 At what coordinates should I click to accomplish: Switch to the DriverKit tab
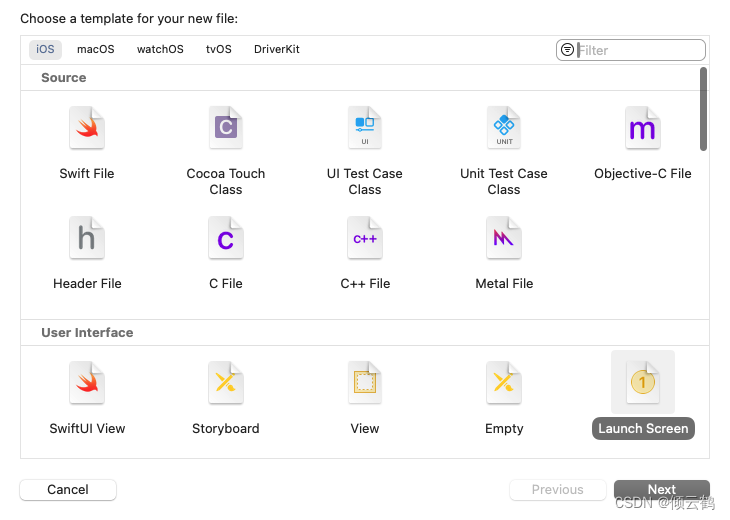click(277, 49)
